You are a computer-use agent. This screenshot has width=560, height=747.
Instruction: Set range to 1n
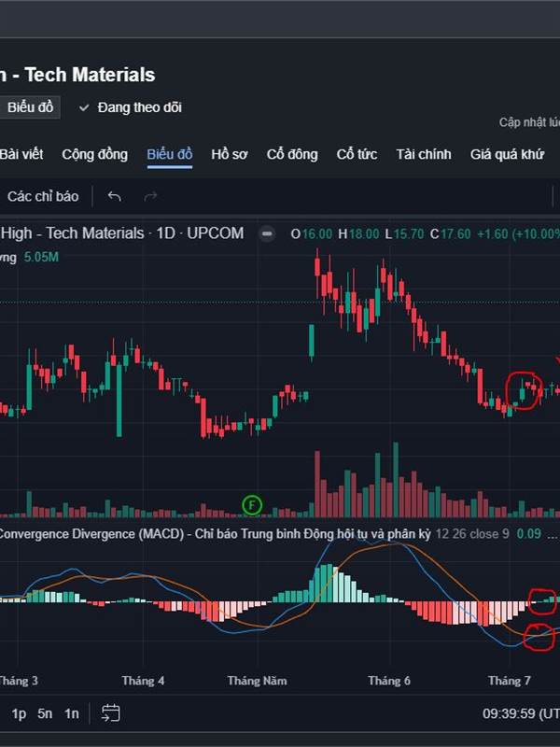(72, 713)
